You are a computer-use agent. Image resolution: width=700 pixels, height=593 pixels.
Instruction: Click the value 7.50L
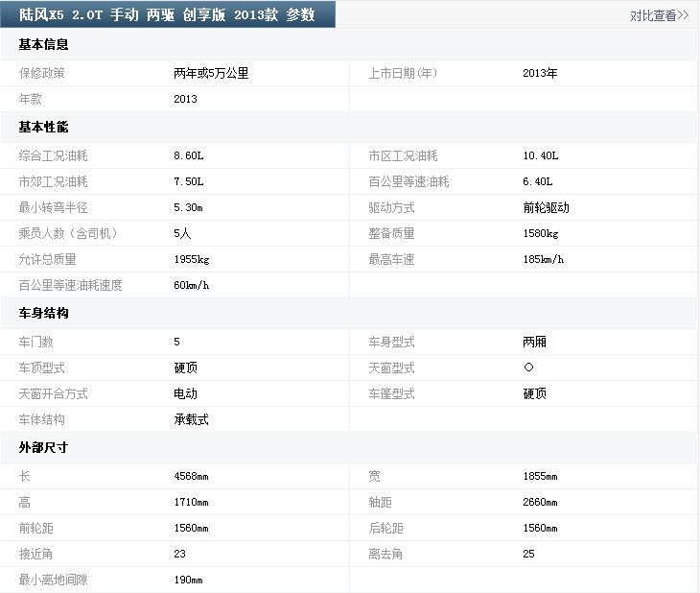coord(188,182)
